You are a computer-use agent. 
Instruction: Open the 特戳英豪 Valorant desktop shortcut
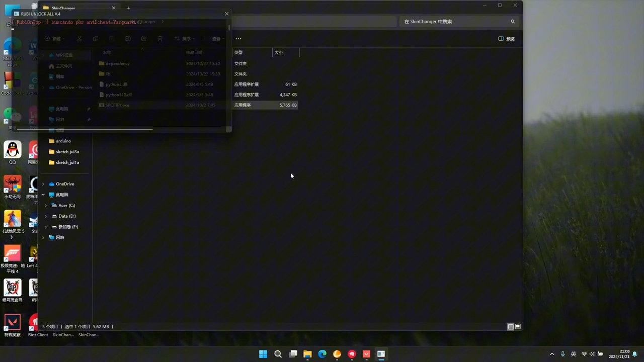click(x=13, y=325)
